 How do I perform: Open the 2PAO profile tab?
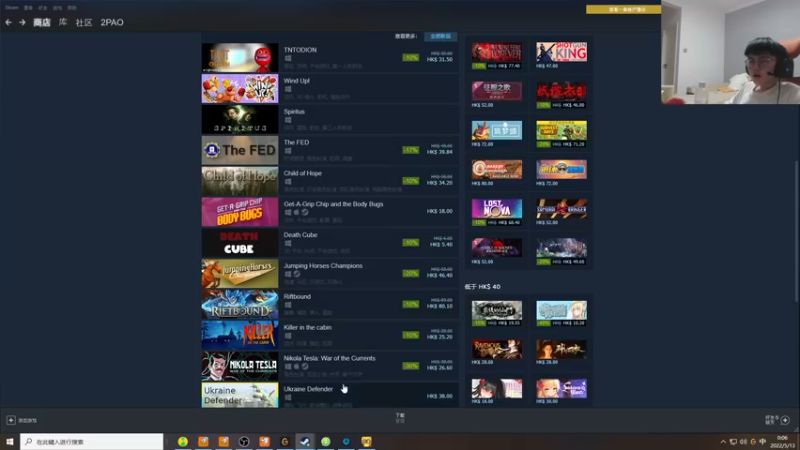[112, 22]
